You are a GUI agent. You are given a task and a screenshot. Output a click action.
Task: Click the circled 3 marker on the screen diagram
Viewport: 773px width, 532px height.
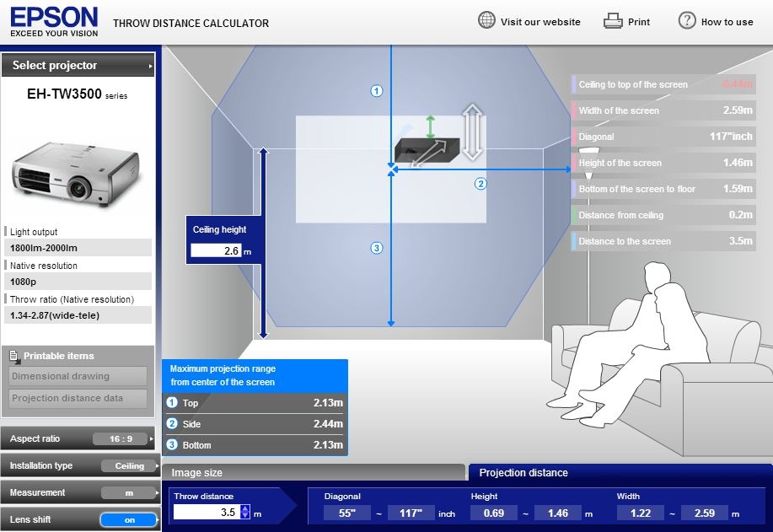pos(377,248)
